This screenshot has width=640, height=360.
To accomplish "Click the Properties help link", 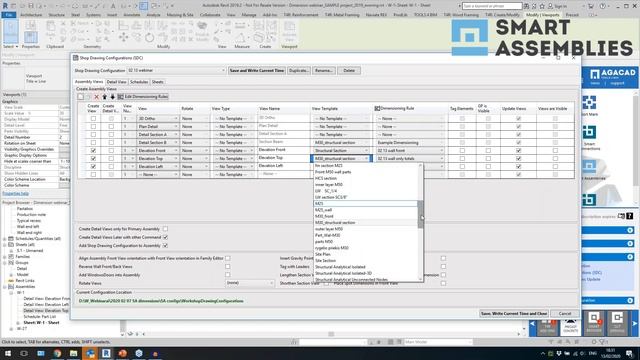I will tap(16, 193).
